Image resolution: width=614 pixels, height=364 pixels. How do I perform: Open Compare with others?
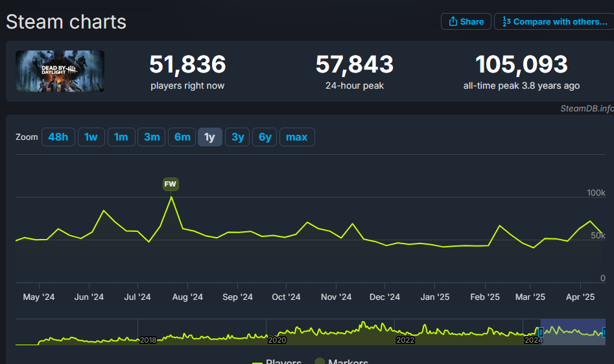coord(554,21)
